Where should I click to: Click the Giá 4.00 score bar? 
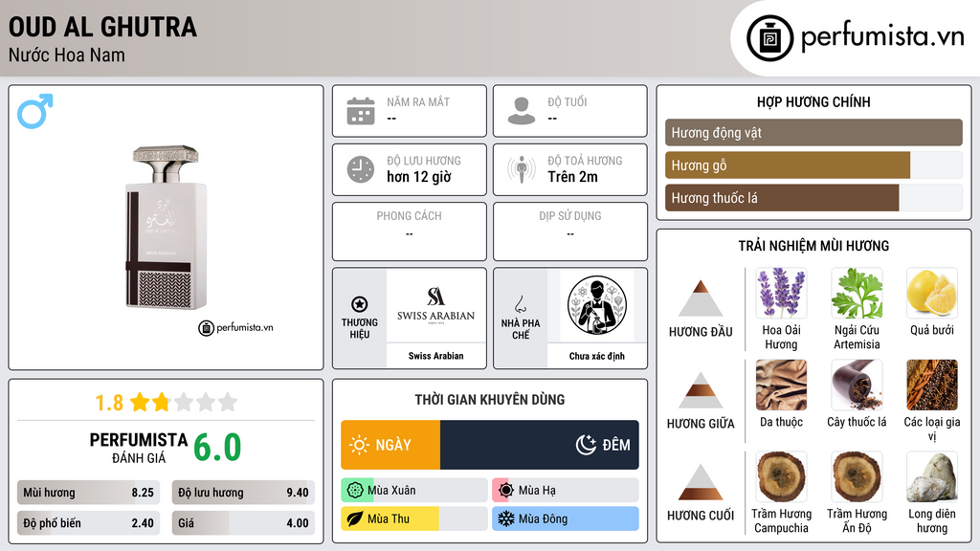click(243, 523)
